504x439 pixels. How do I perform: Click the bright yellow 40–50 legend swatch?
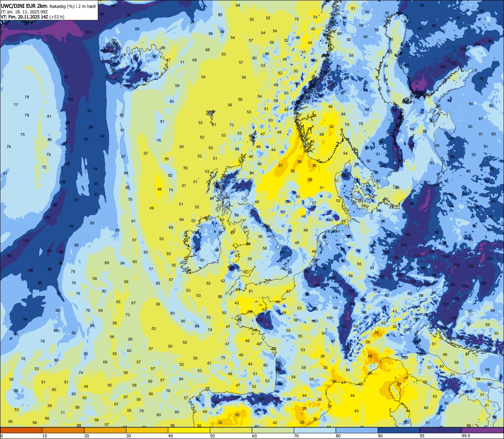189,430
